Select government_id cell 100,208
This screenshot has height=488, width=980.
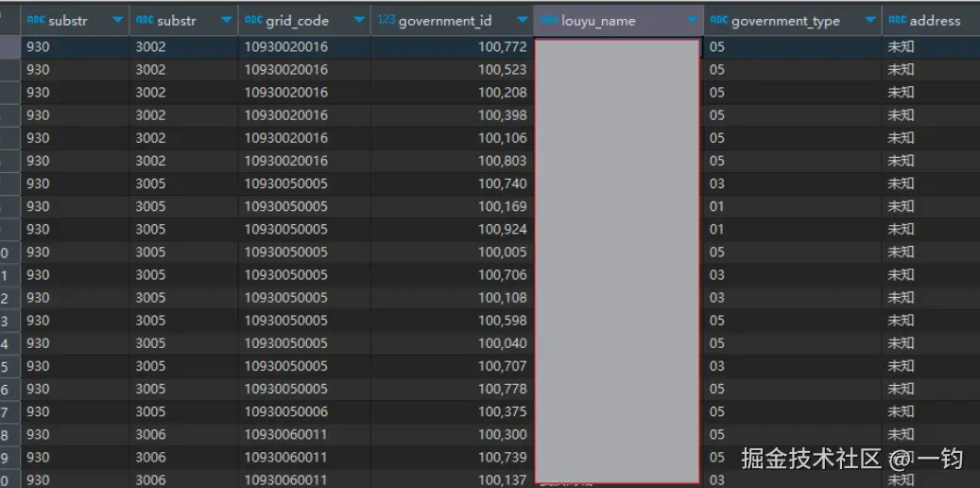(452, 93)
